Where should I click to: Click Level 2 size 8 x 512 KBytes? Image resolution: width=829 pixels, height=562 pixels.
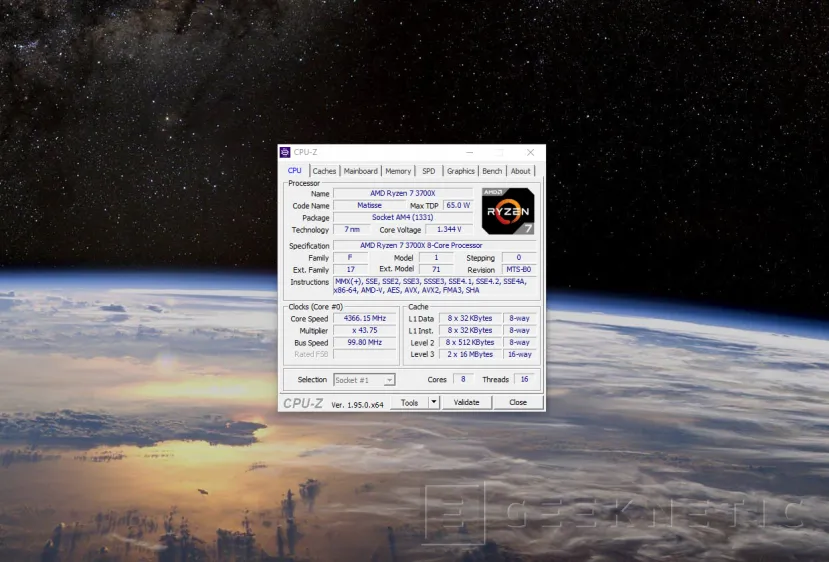(x=469, y=343)
